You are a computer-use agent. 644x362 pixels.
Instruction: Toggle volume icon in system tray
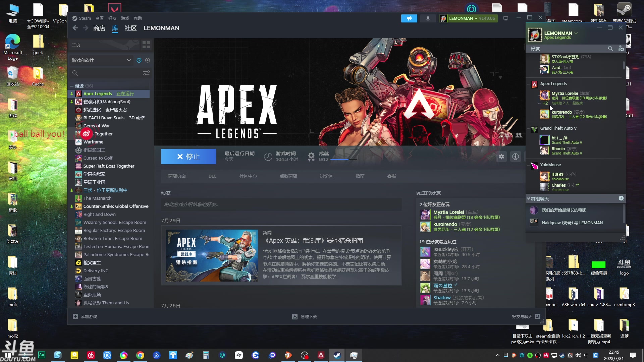point(578,355)
